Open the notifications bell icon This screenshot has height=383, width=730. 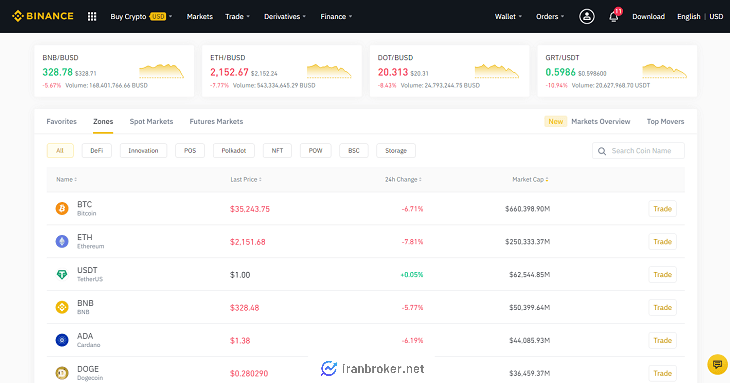(614, 17)
